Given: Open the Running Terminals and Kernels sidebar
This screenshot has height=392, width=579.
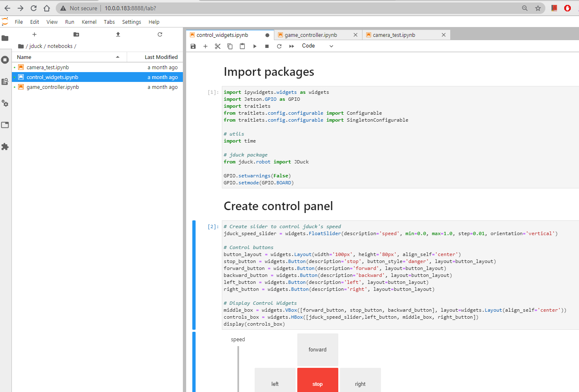Looking at the screenshot, I should tap(5, 60).
